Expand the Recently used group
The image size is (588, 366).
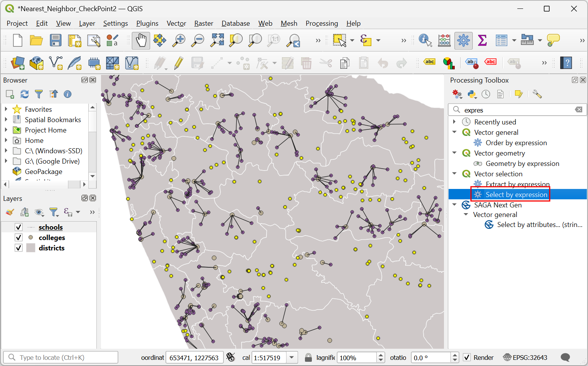(x=455, y=122)
